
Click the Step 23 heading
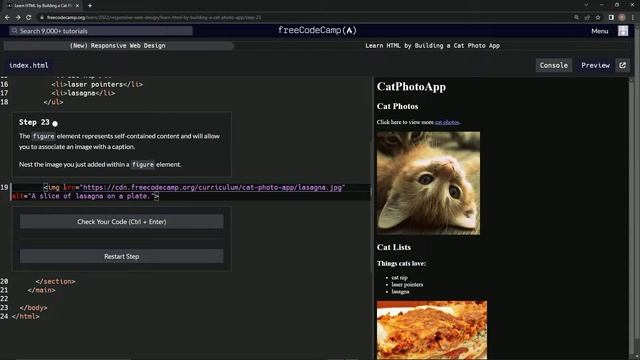(x=34, y=122)
